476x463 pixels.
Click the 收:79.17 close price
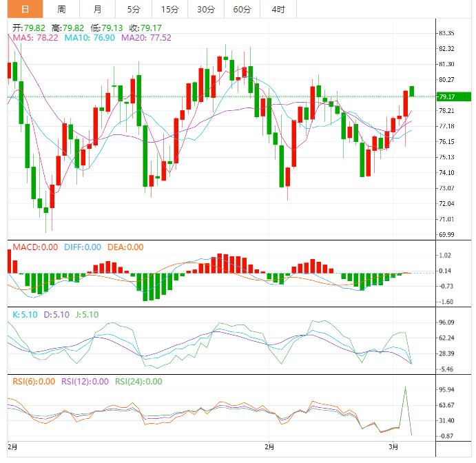pyautogui.click(x=145, y=28)
